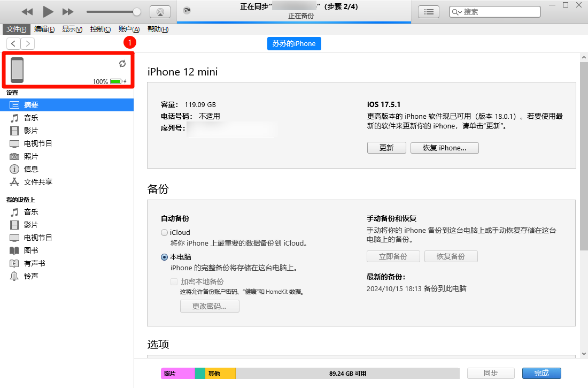Click the 恢复备份 button
The image size is (588, 388).
[x=451, y=256]
